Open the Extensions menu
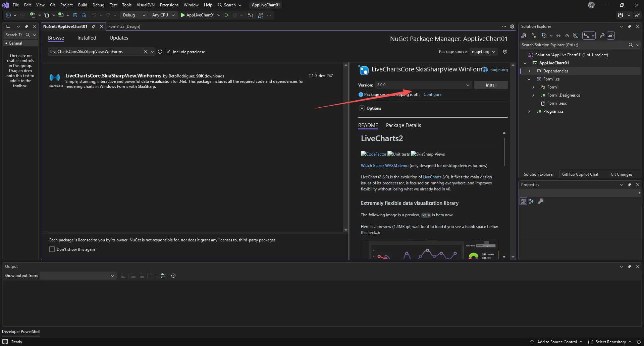 point(169,5)
